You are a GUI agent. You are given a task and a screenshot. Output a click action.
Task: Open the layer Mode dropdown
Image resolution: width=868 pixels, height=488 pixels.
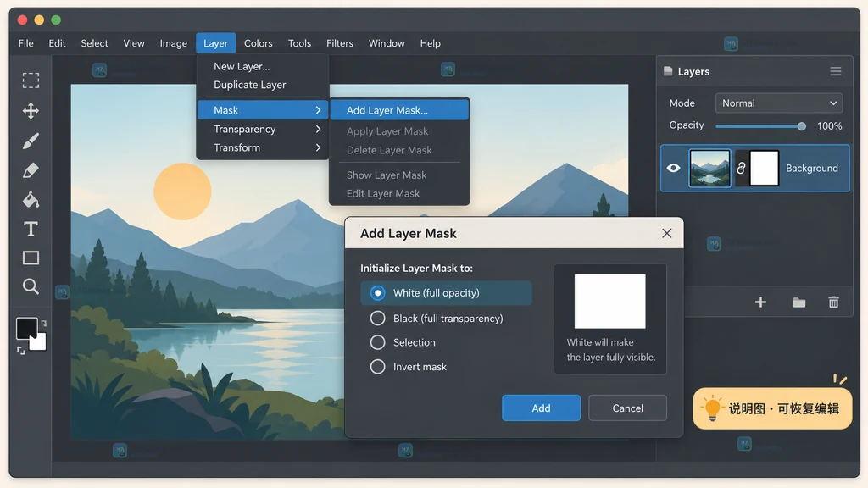point(778,103)
